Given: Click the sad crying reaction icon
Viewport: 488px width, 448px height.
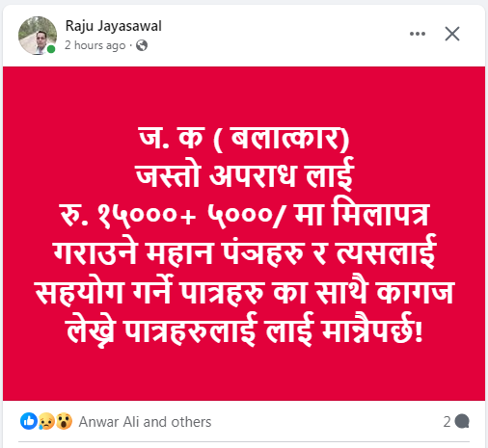Looking at the screenshot, I should [46, 421].
